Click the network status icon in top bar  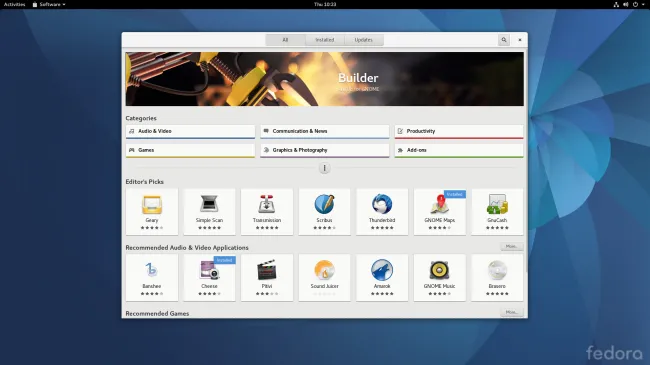616,5
